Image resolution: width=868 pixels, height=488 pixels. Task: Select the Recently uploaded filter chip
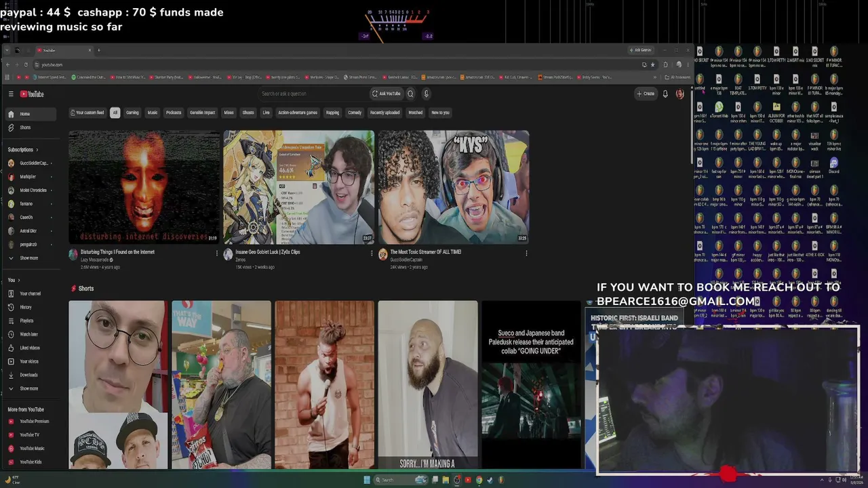pos(384,113)
